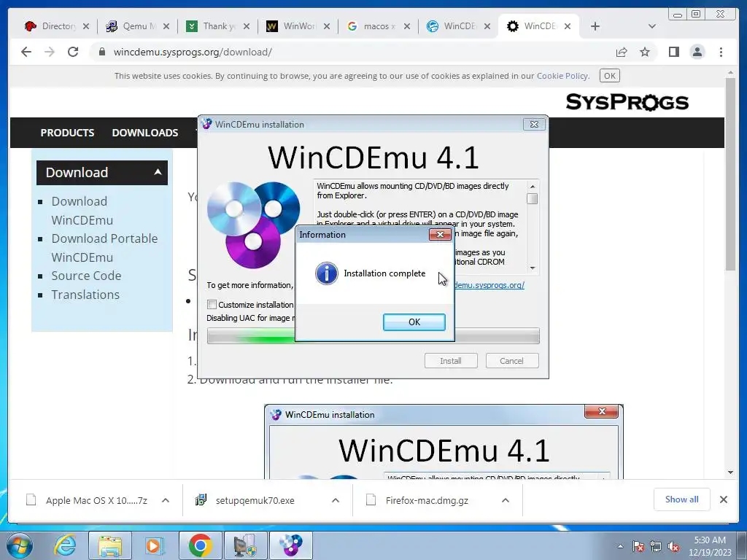
Task: Open the tab search dropdown chevron
Action: [652, 26]
